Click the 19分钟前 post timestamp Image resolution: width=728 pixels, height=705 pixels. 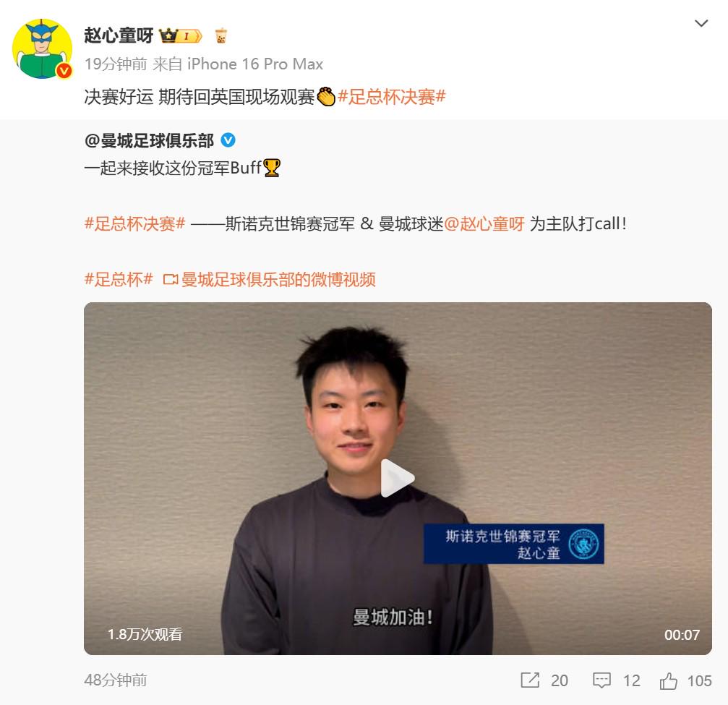tap(116, 64)
